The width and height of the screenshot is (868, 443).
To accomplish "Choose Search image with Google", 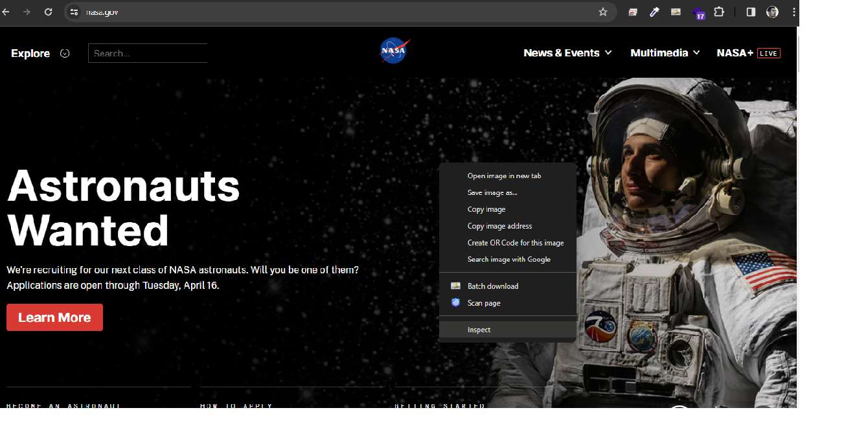I will pos(509,259).
